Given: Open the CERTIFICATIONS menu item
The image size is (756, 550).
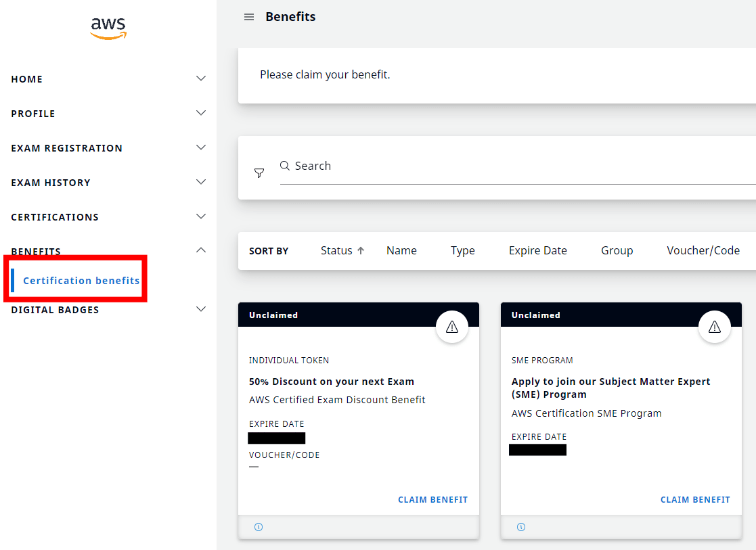Looking at the screenshot, I should (55, 217).
